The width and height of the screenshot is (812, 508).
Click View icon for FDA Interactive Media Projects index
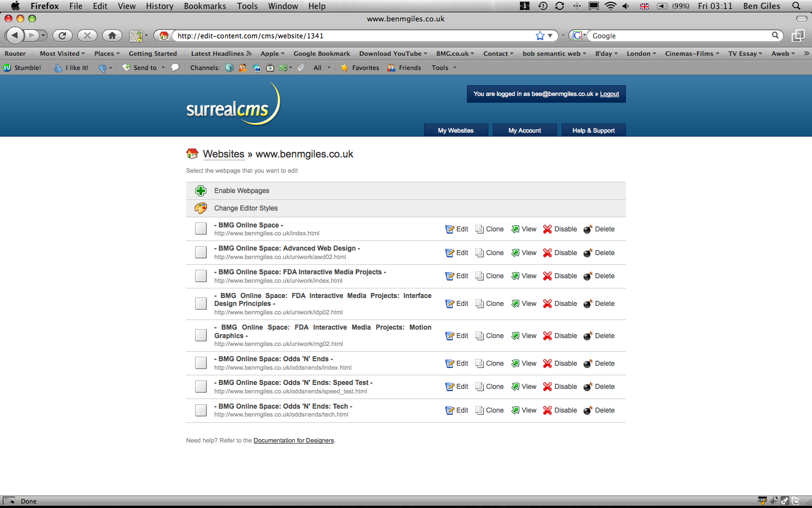pyautogui.click(x=515, y=276)
